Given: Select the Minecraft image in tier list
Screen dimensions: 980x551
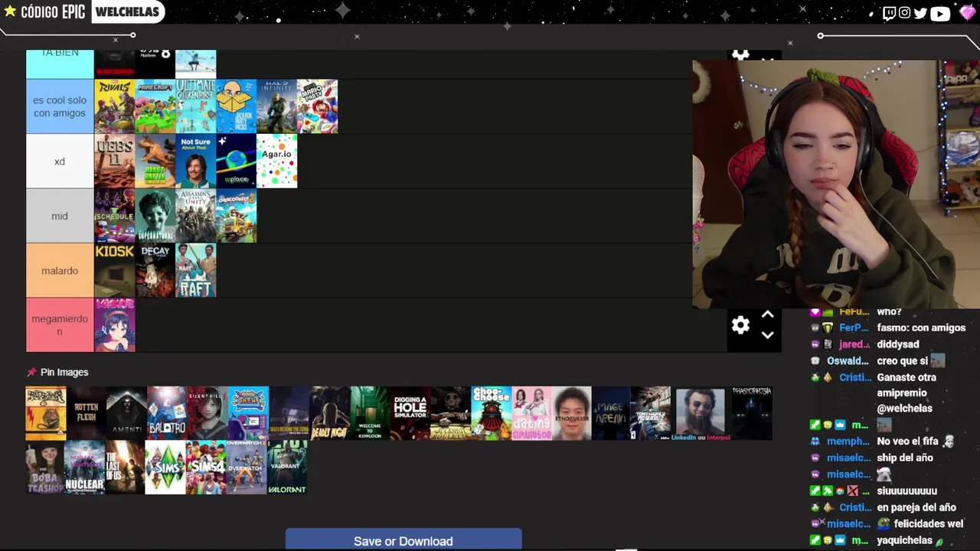Looking at the screenshot, I should click(155, 106).
